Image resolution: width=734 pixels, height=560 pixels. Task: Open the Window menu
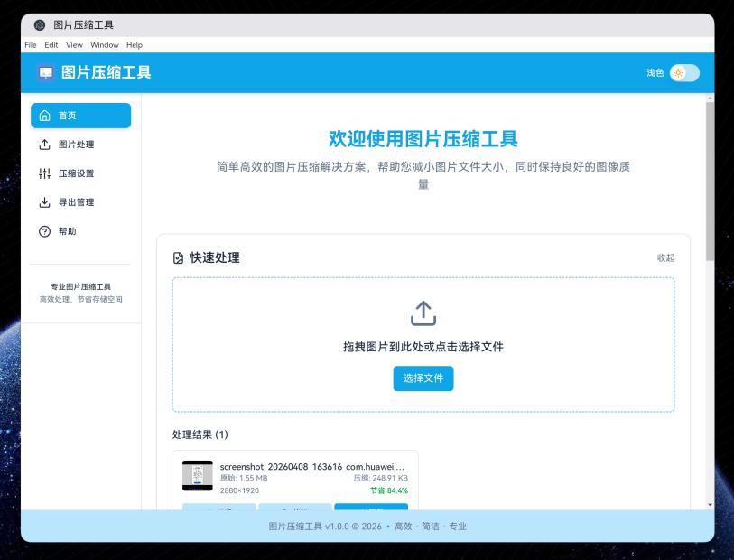(x=105, y=45)
